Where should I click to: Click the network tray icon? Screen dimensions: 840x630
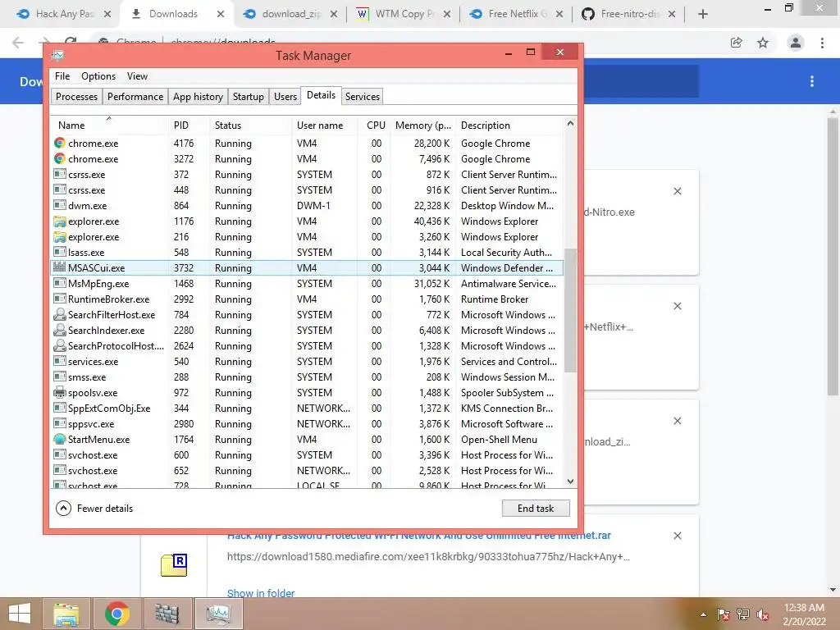[x=743, y=614]
